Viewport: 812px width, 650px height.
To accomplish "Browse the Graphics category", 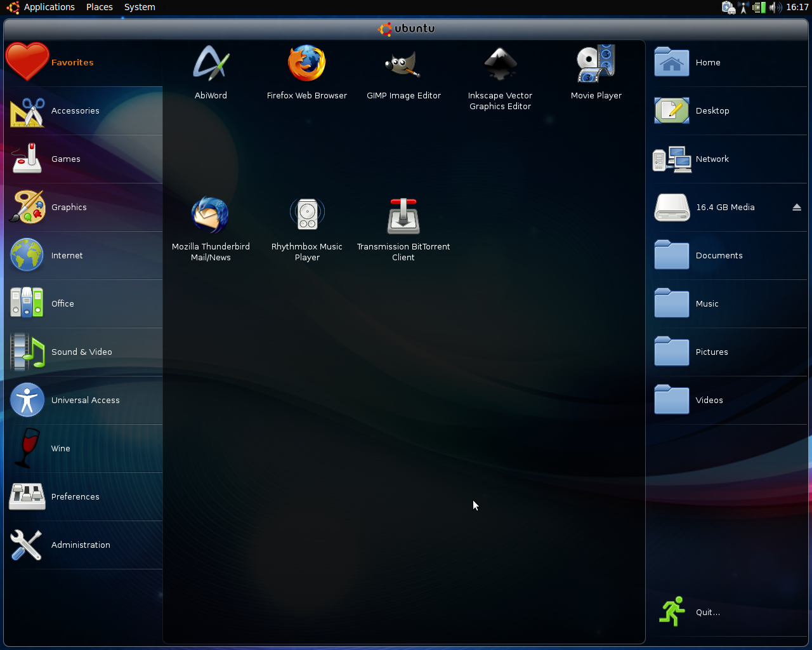I will coord(83,207).
